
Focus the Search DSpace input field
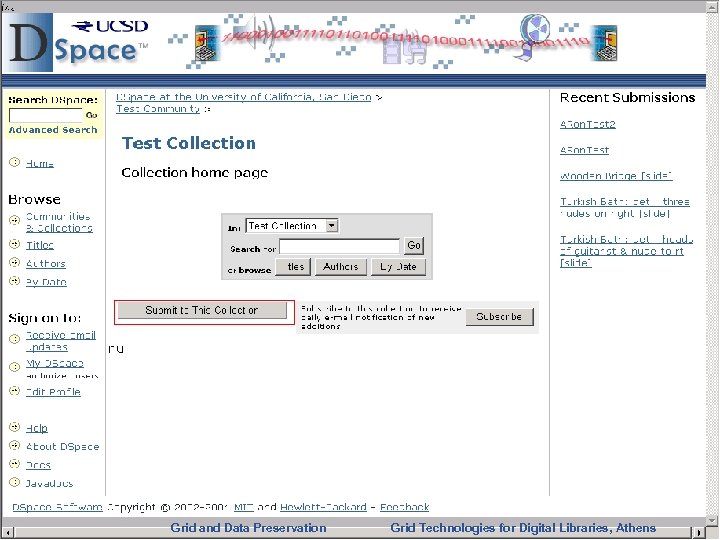[45, 115]
